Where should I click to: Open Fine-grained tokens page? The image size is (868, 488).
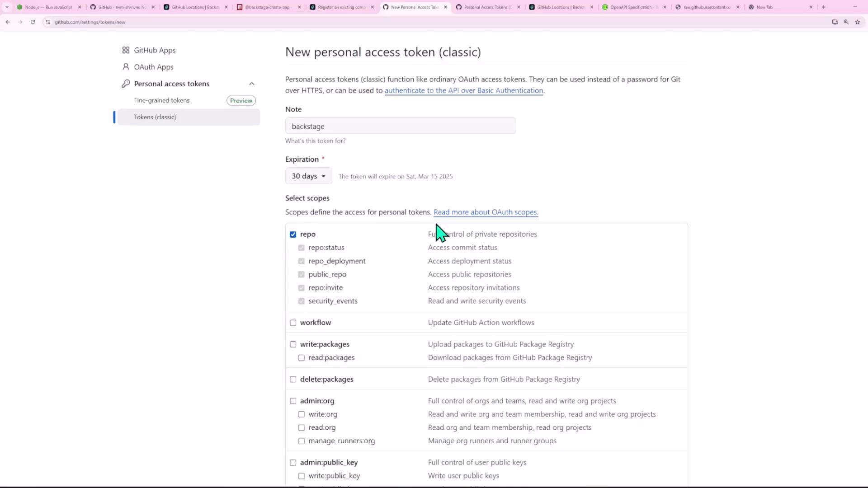click(162, 100)
